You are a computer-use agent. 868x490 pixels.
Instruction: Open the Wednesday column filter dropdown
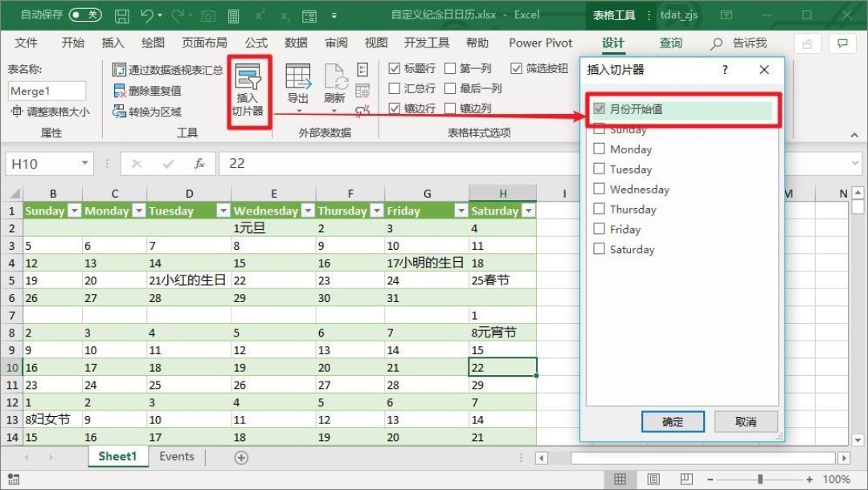click(308, 210)
